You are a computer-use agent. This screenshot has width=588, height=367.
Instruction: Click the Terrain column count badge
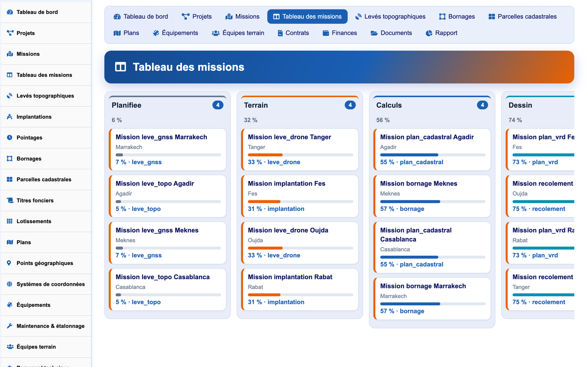(350, 105)
